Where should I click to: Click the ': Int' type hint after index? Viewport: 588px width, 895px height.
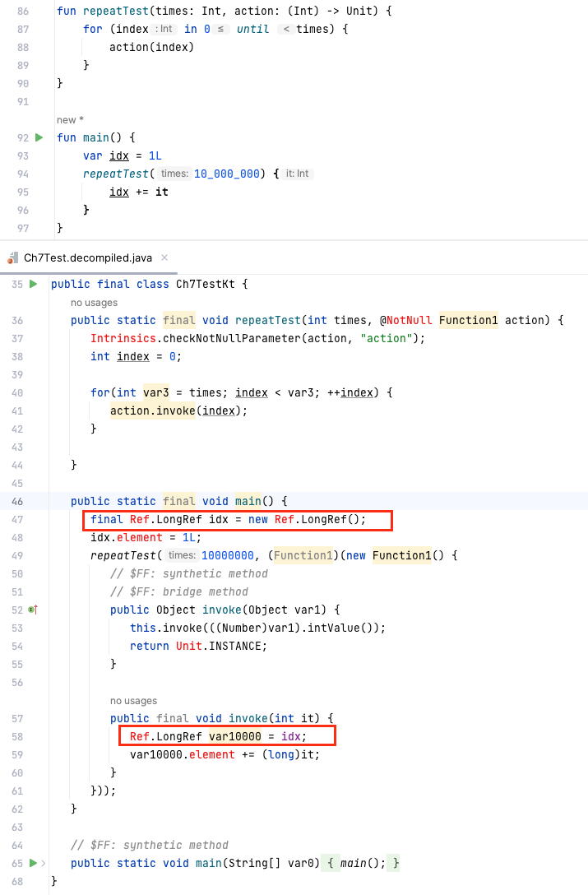pyautogui.click(x=164, y=29)
